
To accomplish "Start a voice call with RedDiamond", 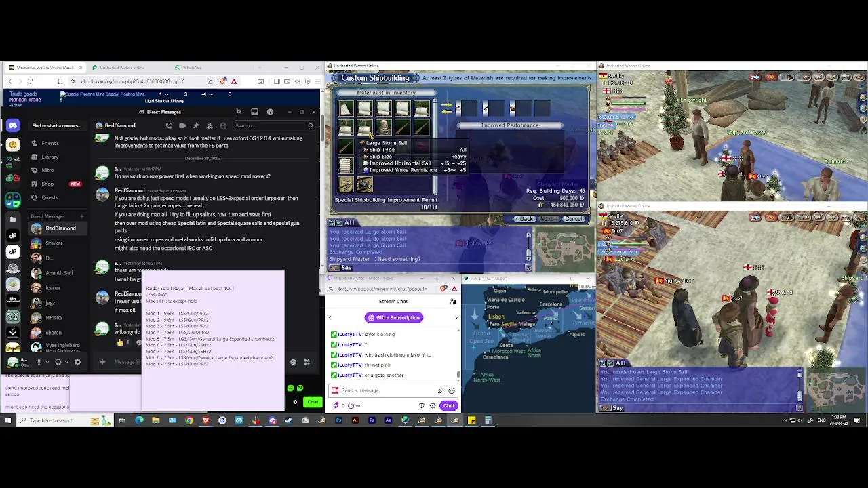I will coord(169,125).
